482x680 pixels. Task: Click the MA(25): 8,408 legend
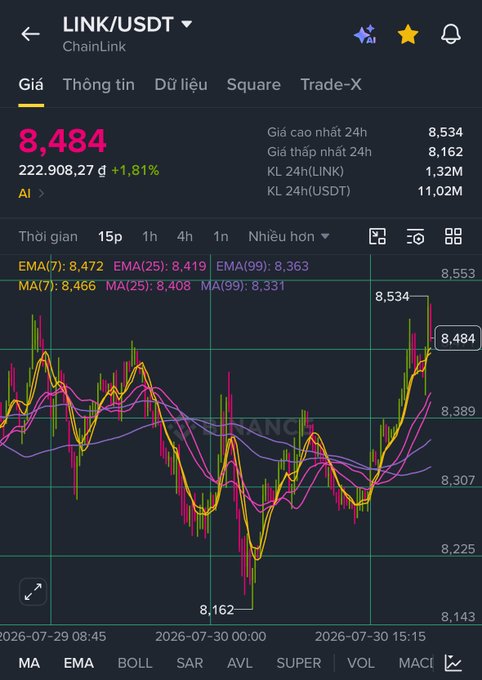pos(148,286)
